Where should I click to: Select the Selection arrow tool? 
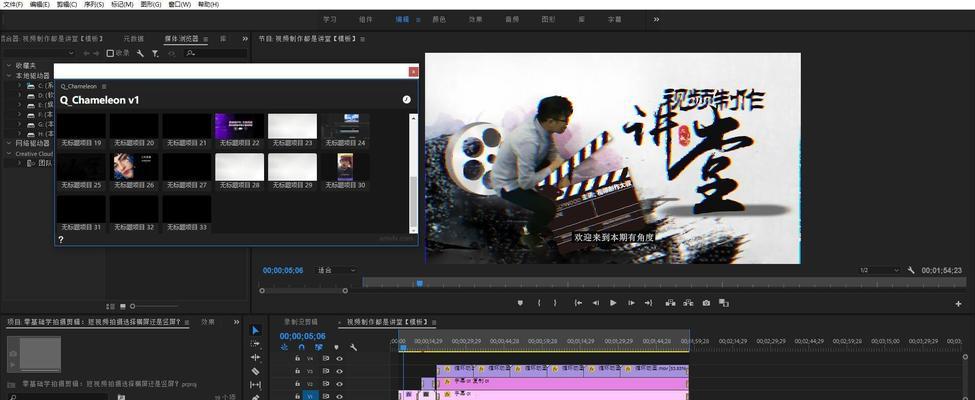pos(256,330)
